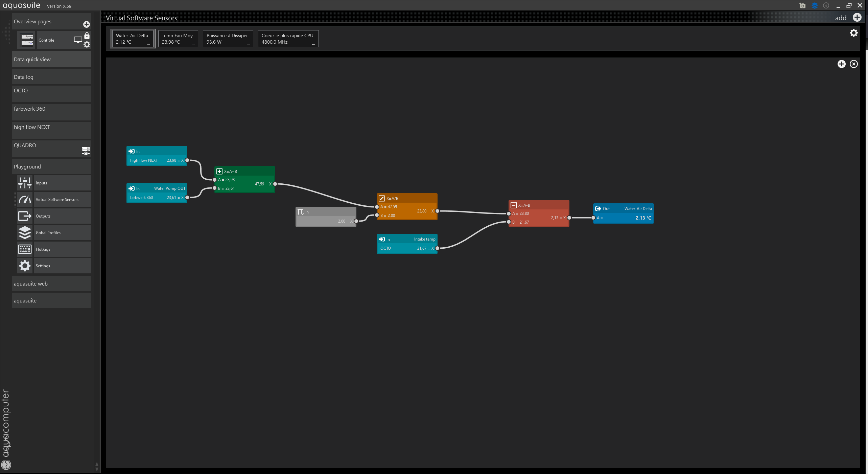Click the X output port of subtraction node

tap(569, 218)
